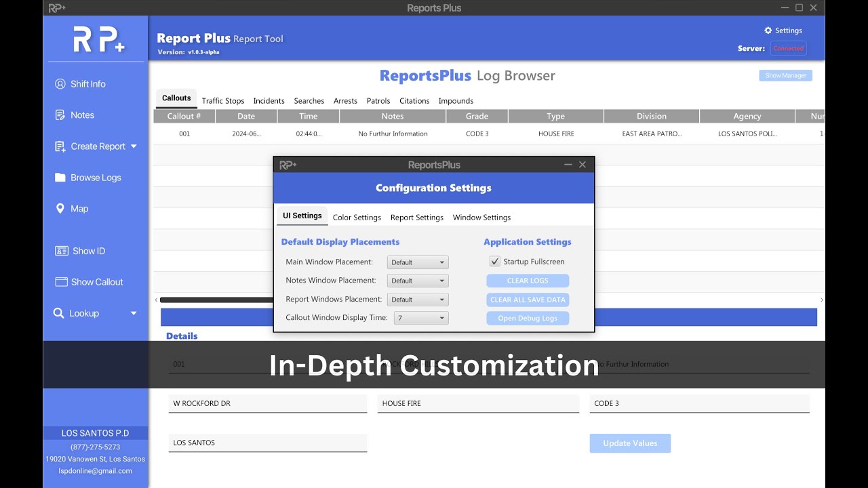Open Browse Logs folder icon
This screenshot has width=868, height=488.
(60, 178)
